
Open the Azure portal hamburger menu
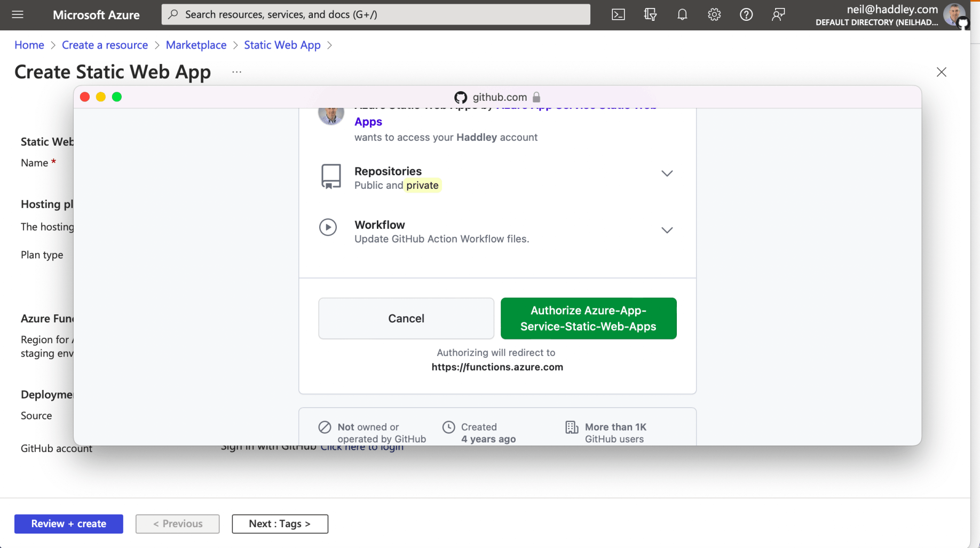18,14
